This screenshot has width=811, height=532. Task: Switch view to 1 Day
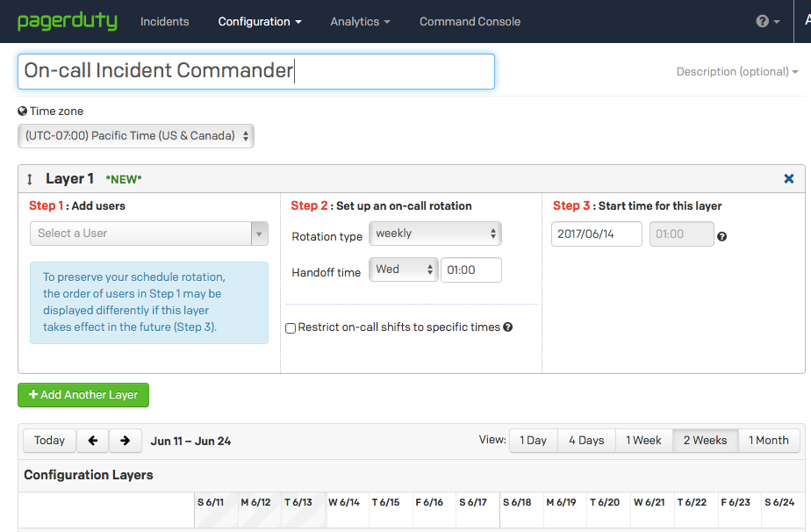tap(534, 441)
